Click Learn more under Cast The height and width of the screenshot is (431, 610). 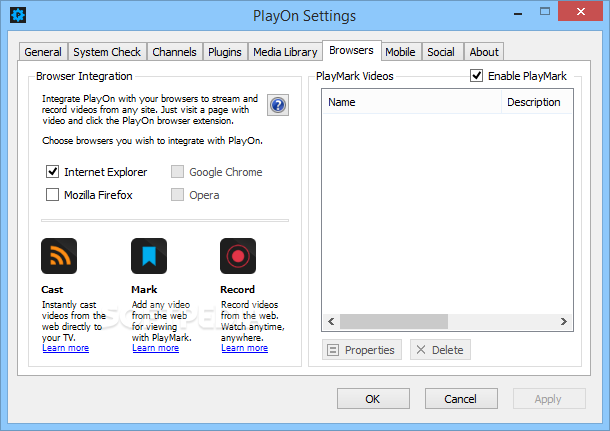click(66, 348)
